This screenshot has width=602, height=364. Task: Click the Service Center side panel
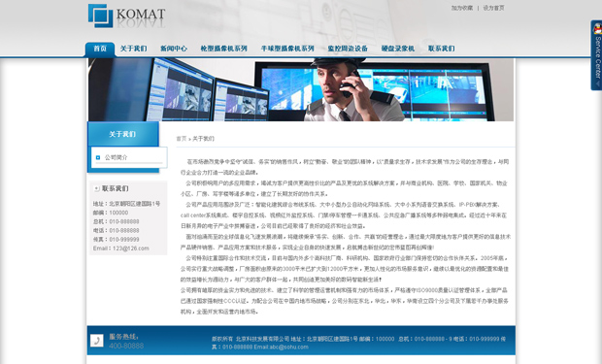click(x=596, y=55)
